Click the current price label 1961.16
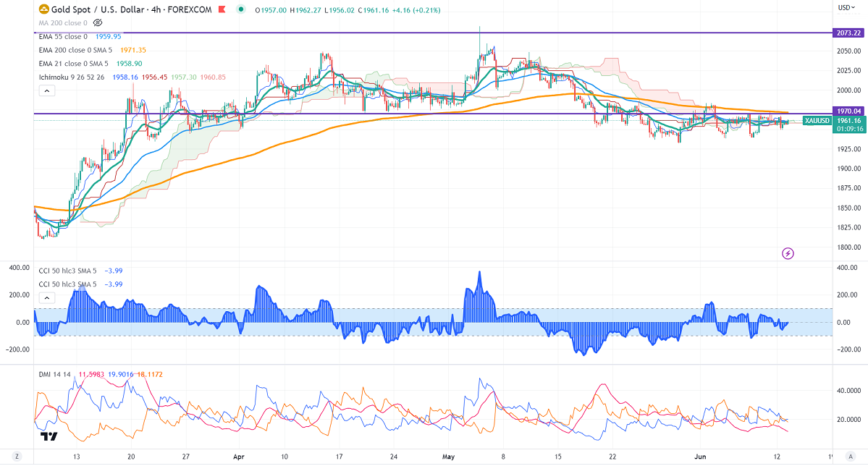This screenshot has width=868, height=466. tap(848, 121)
